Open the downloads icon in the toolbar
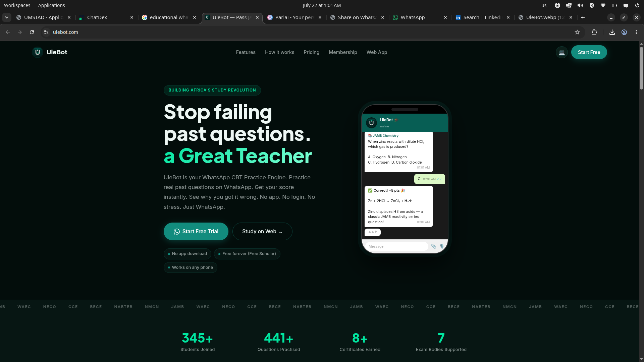This screenshot has width=644, height=362. point(612,32)
